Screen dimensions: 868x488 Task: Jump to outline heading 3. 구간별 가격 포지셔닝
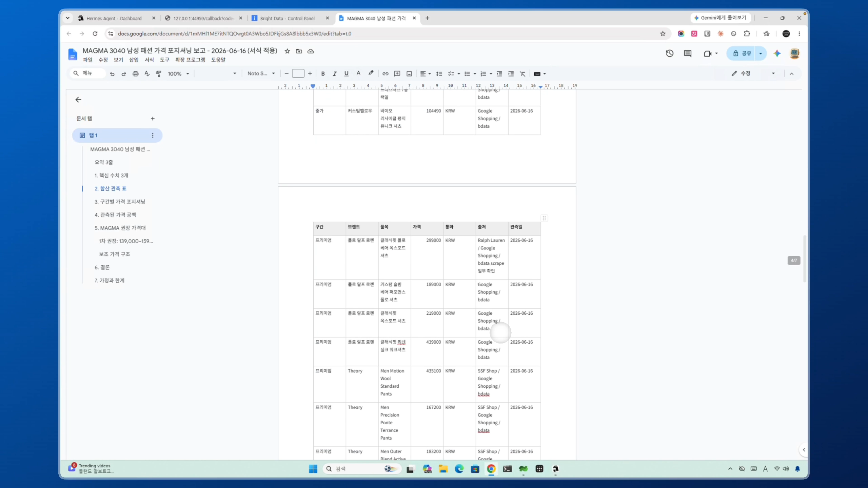click(120, 202)
